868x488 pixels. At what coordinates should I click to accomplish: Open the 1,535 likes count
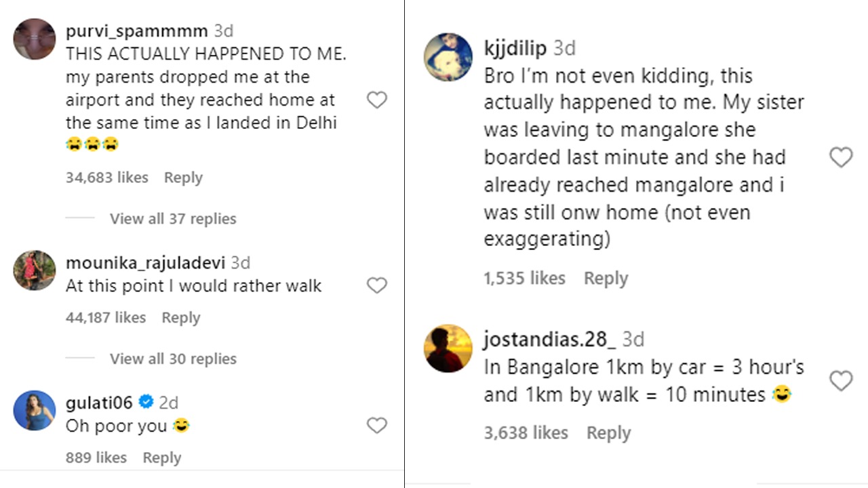click(x=524, y=279)
